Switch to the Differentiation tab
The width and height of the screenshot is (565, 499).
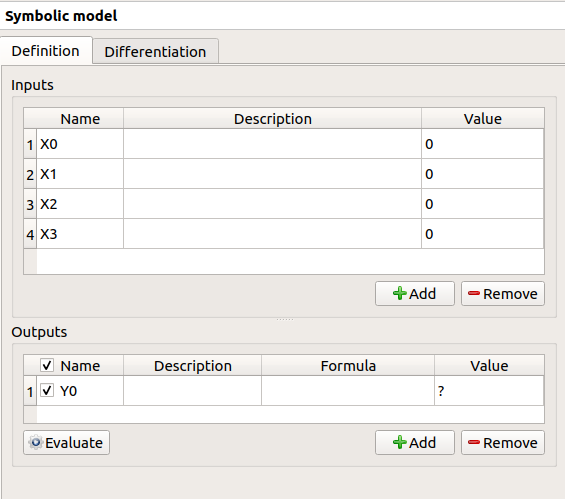point(155,52)
